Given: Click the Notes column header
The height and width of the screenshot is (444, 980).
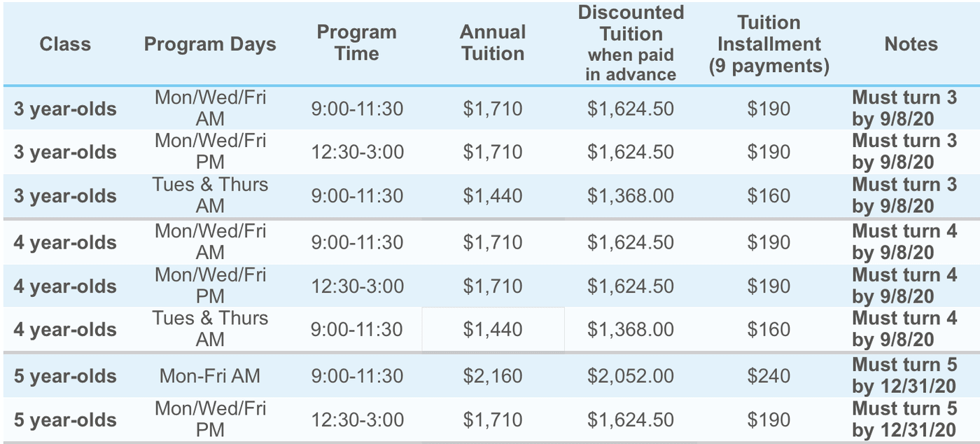Looking at the screenshot, I should pos(911,43).
